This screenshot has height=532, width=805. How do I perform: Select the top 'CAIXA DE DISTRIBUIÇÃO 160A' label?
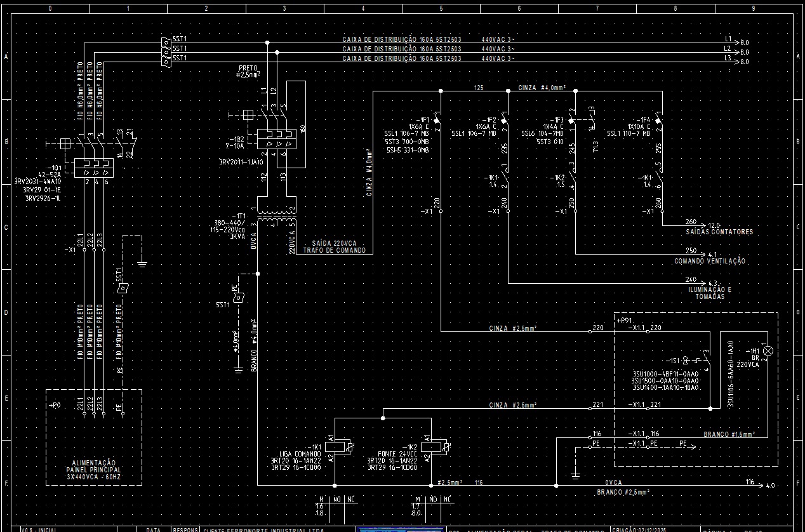pyautogui.click(x=401, y=39)
